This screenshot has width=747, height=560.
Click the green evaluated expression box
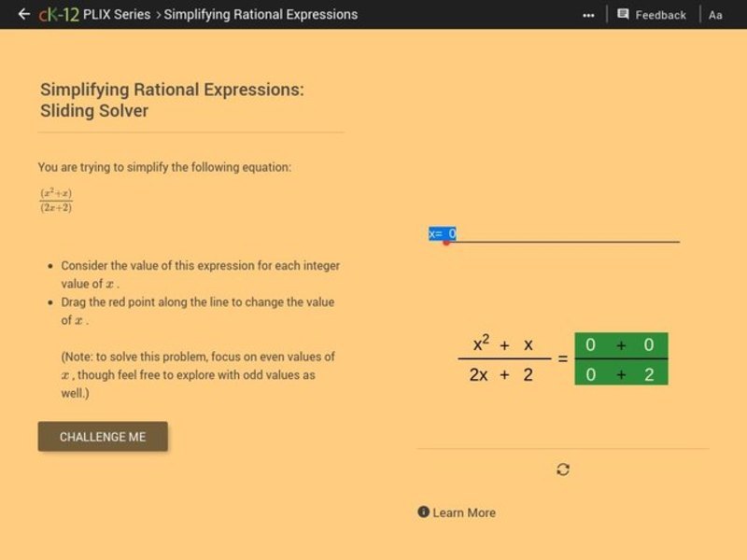pos(623,358)
